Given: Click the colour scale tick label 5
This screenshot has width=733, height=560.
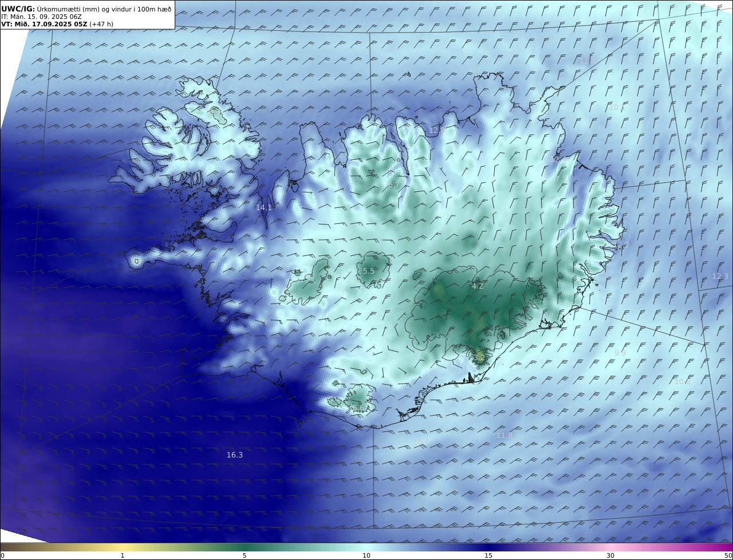Looking at the screenshot, I should coord(245,555).
